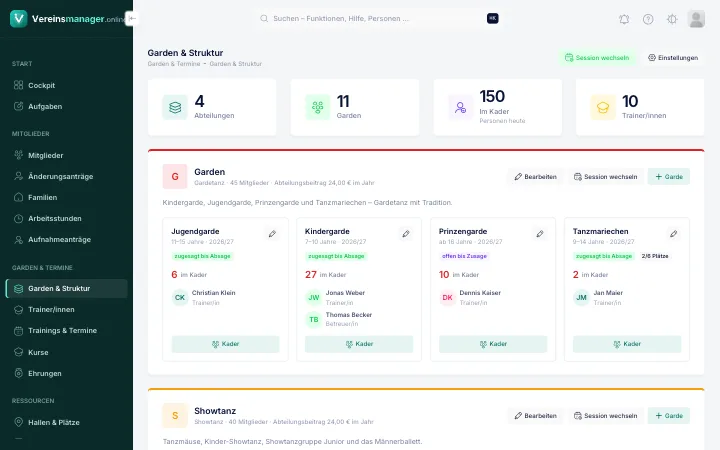Open the user profile avatar

click(696, 19)
